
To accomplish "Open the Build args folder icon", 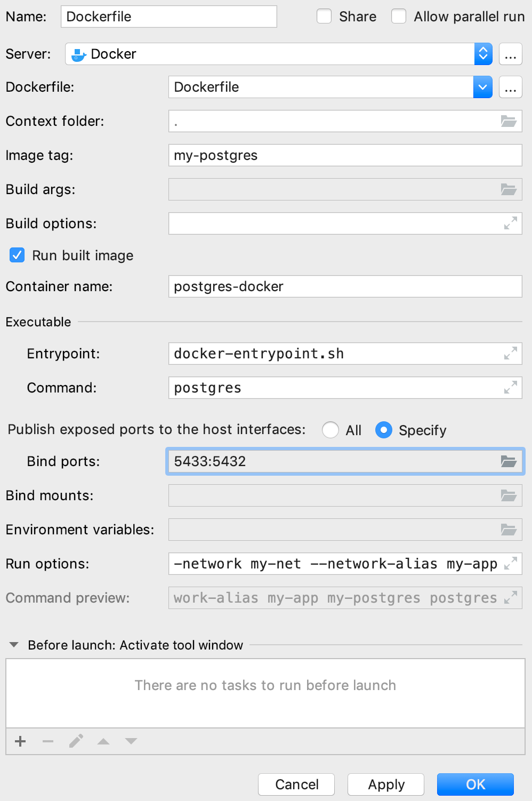I will (509, 189).
